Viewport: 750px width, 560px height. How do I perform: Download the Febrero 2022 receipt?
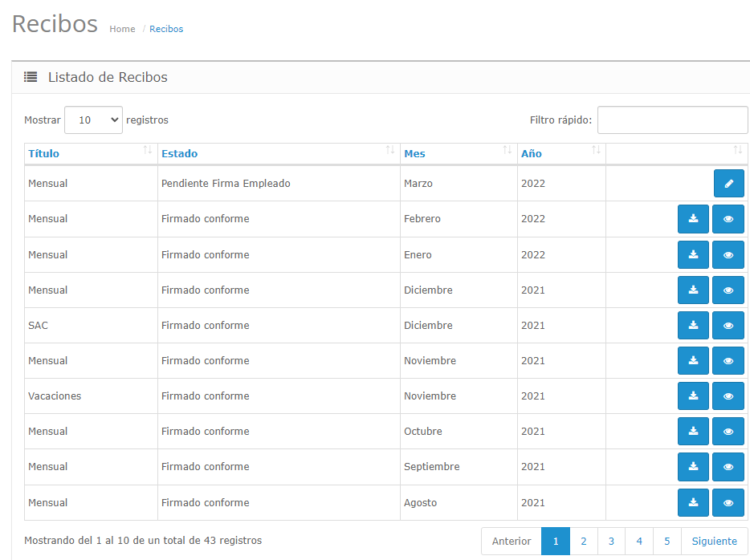[693, 219]
